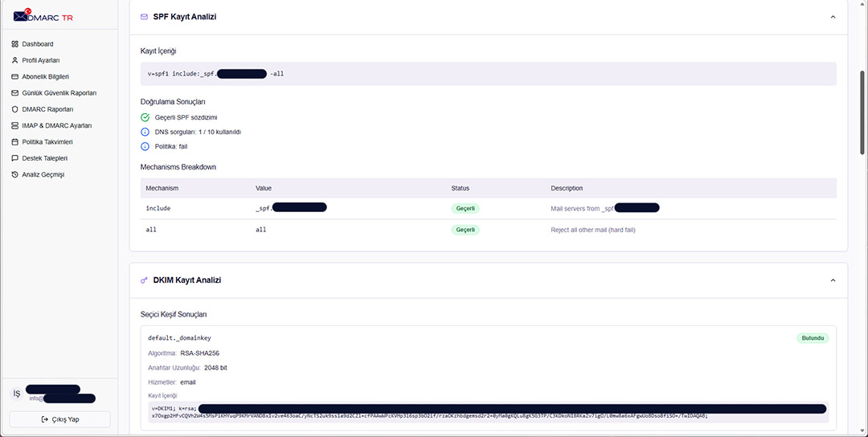Click the Politika Takvimleri calendar icon

click(15, 142)
